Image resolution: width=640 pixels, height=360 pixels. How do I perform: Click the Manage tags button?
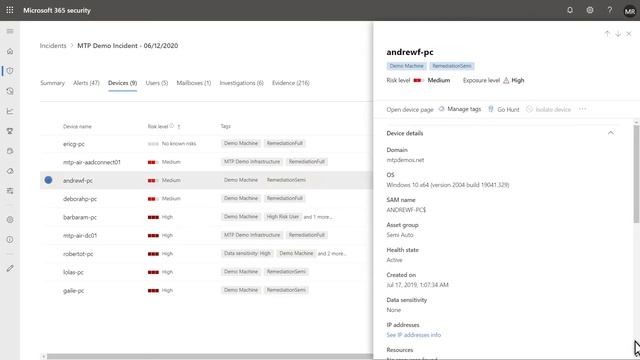click(x=460, y=109)
